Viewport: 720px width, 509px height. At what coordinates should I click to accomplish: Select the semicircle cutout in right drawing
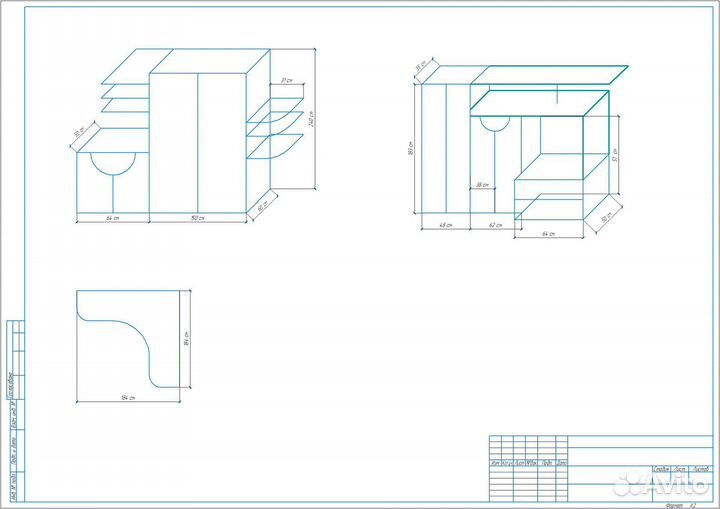493,122
